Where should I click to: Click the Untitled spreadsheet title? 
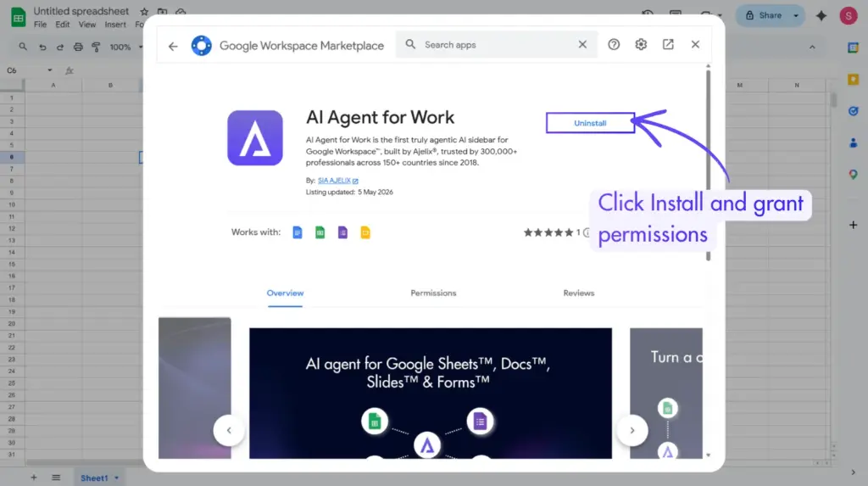[x=81, y=11]
